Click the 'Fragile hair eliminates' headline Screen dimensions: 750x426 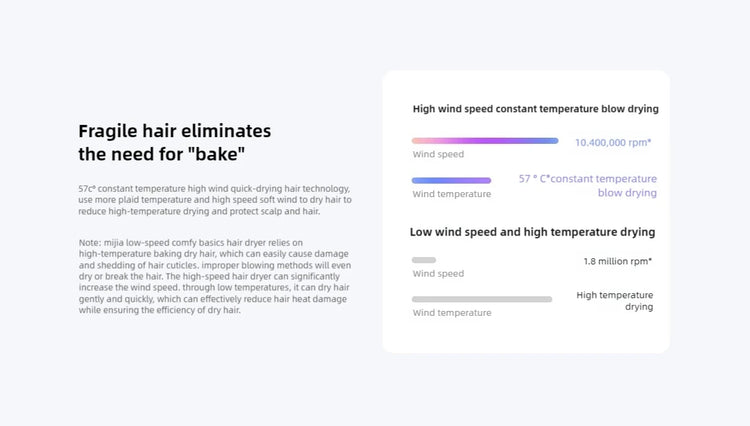(175, 131)
